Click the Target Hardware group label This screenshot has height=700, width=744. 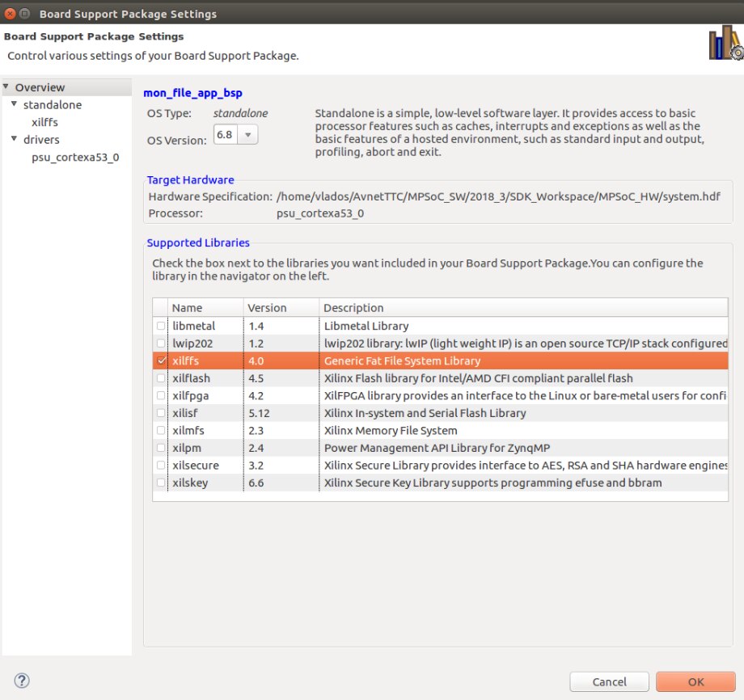190,179
